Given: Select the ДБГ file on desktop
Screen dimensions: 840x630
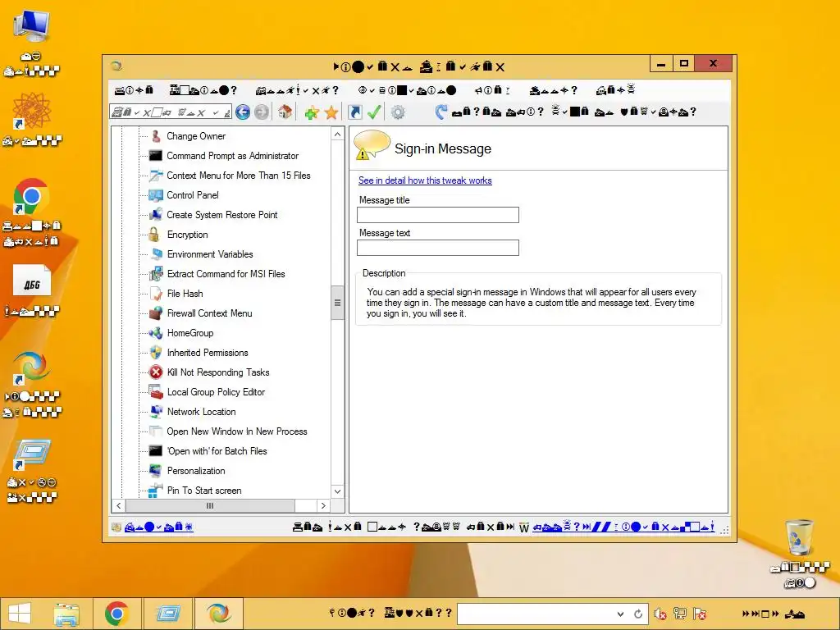Looking at the screenshot, I should [32, 281].
